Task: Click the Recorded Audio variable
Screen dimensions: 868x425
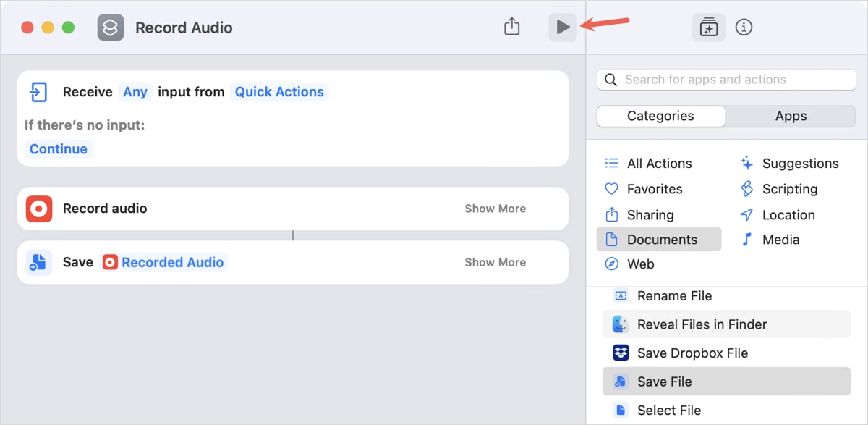Action: click(x=174, y=262)
